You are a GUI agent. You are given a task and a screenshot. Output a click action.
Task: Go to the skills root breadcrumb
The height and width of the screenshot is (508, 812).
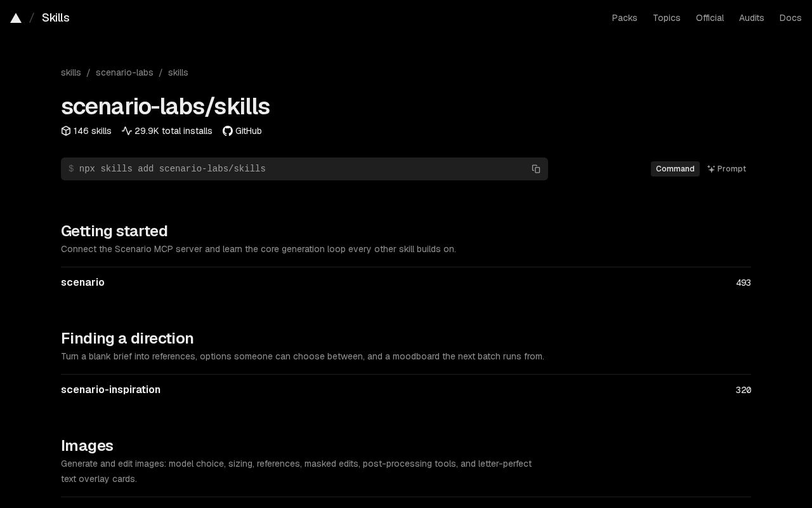click(x=71, y=72)
